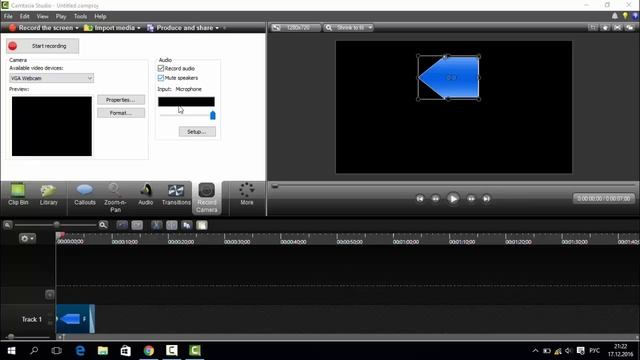640x360 pixels.
Task: Open File Explorer from the taskbar
Action: 103,351
